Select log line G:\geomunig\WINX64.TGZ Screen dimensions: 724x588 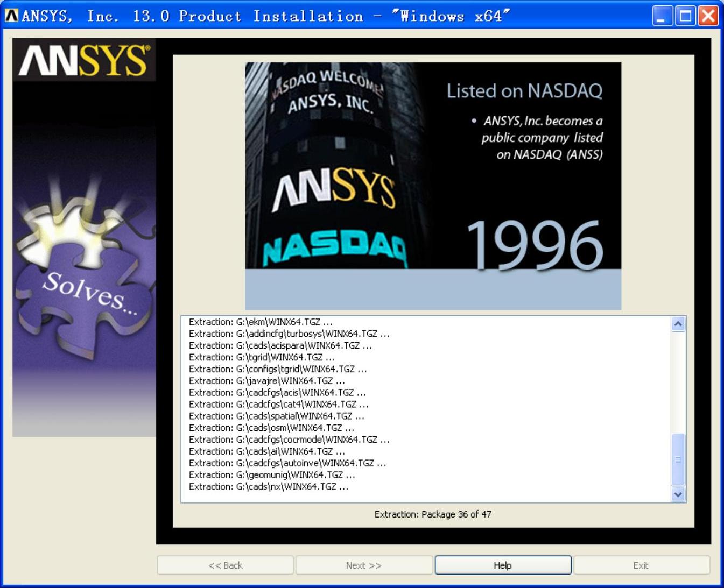pos(272,476)
